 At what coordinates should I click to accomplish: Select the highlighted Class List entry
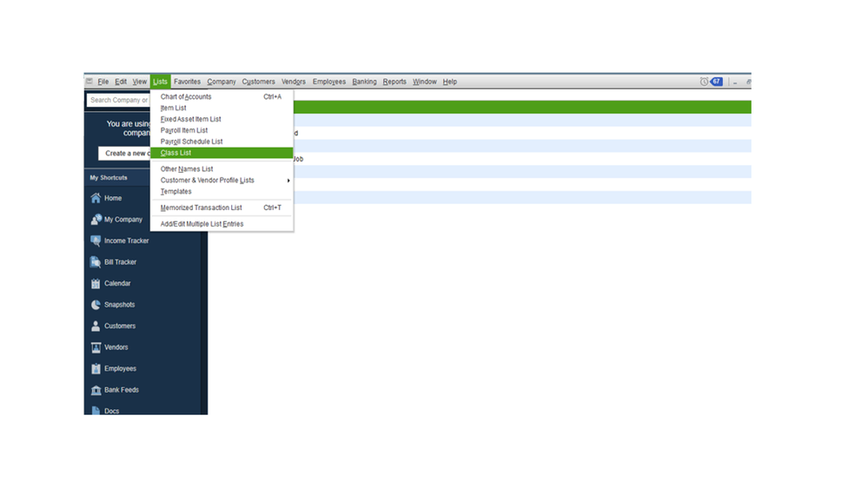(x=222, y=153)
